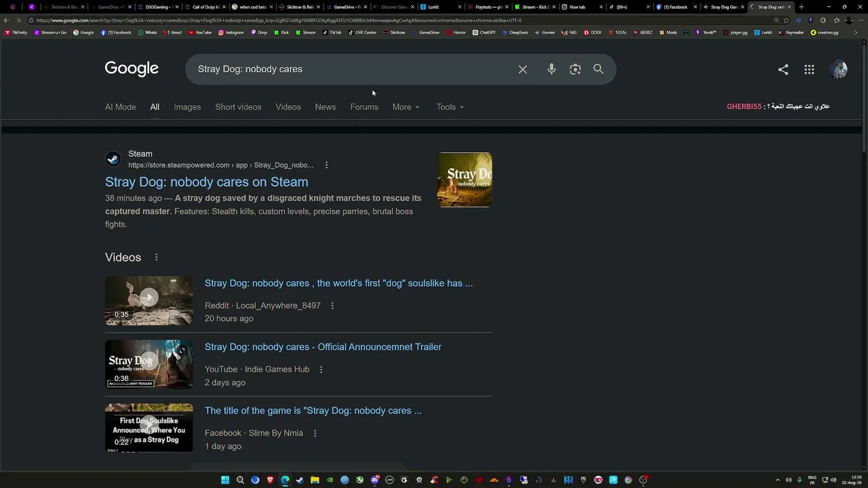The height and width of the screenshot is (488, 868).
Task: Open the TikTok bookmark
Action: [x=332, y=33]
